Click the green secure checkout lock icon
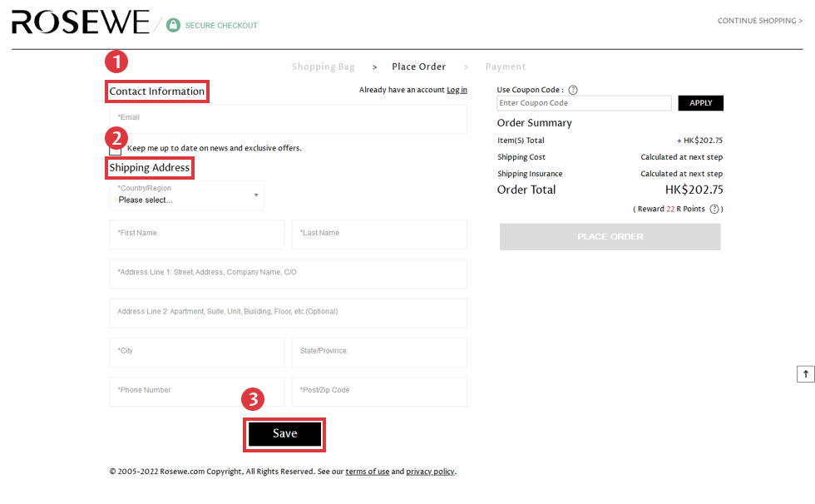The width and height of the screenshot is (815, 504). [173, 25]
